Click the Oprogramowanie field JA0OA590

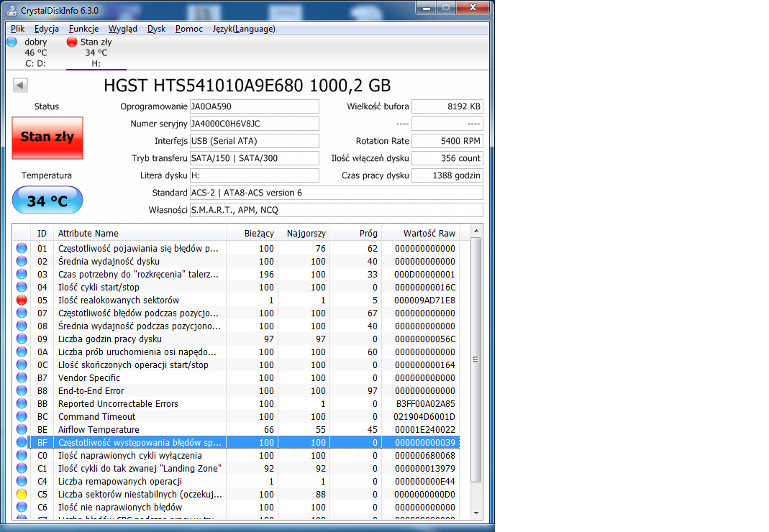255,106
